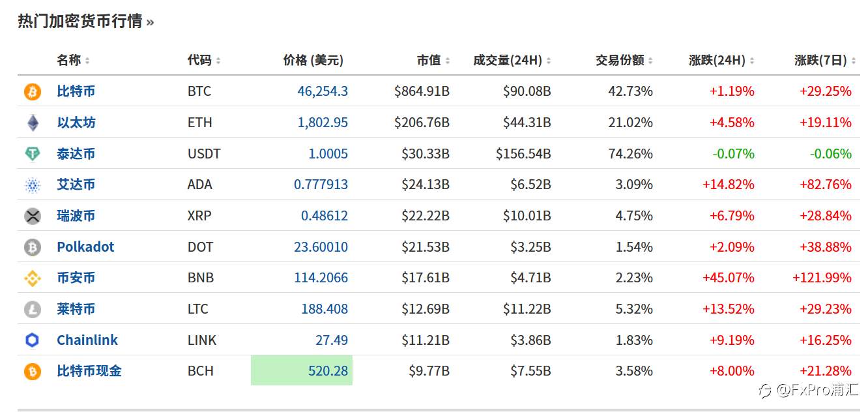Viewport: 868px width, 416px height.
Task: Click the 7-day change -0.06%
Action: [x=830, y=154]
